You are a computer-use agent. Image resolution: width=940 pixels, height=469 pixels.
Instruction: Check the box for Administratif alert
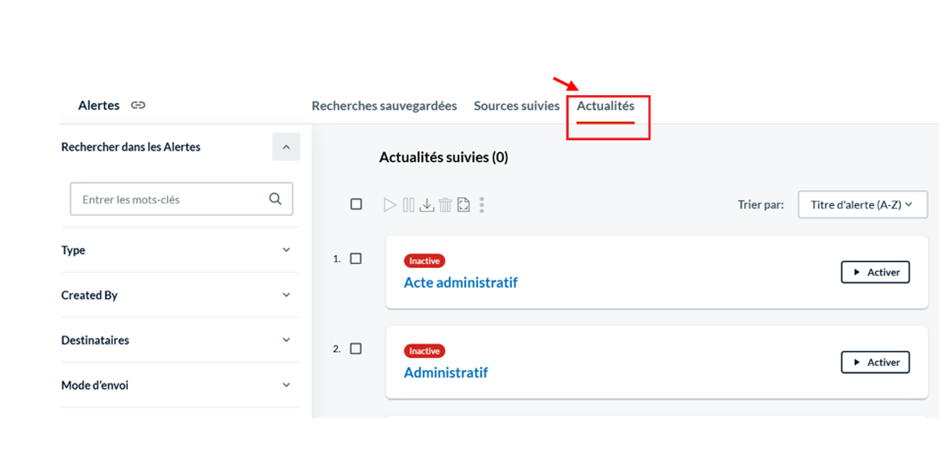[x=355, y=348]
